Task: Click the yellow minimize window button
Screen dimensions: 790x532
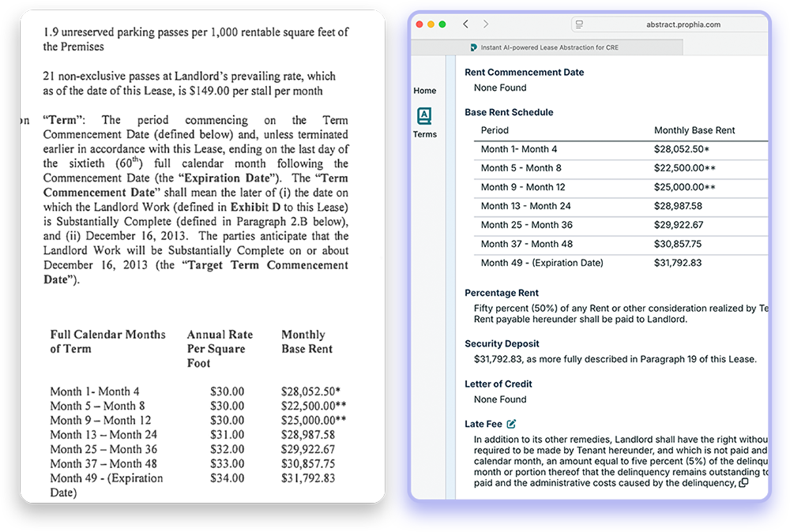Action: click(431, 24)
